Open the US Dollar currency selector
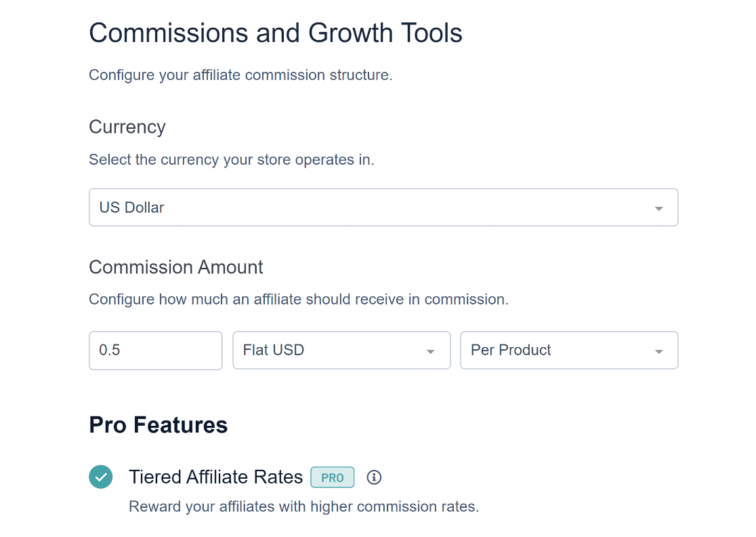The width and height of the screenshot is (756, 537). [x=383, y=207]
